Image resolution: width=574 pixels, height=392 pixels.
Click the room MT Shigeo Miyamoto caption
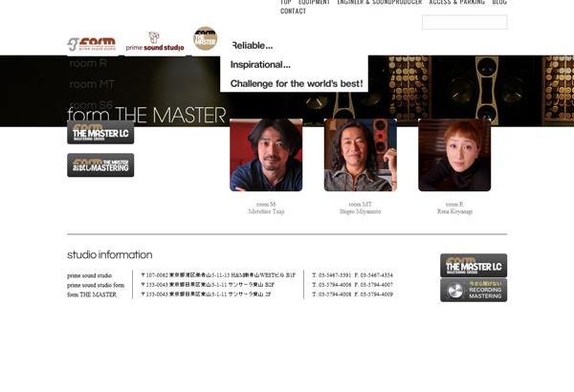361,207
